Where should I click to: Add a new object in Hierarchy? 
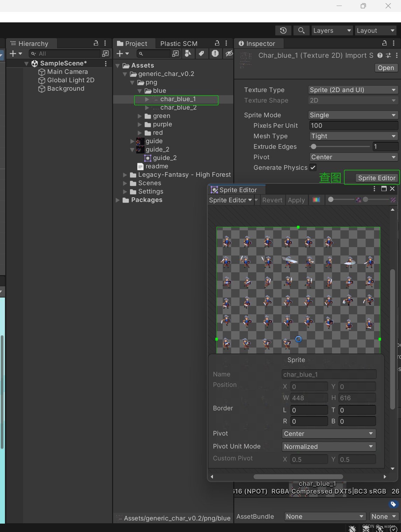coord(15,54)
